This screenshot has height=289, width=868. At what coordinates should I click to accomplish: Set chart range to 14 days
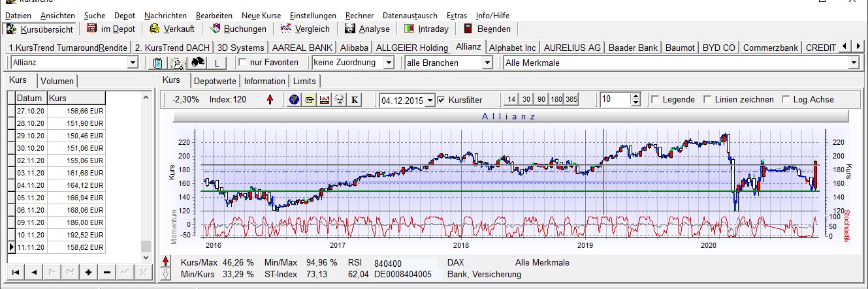pyautogui.click(x=511, y=100)
